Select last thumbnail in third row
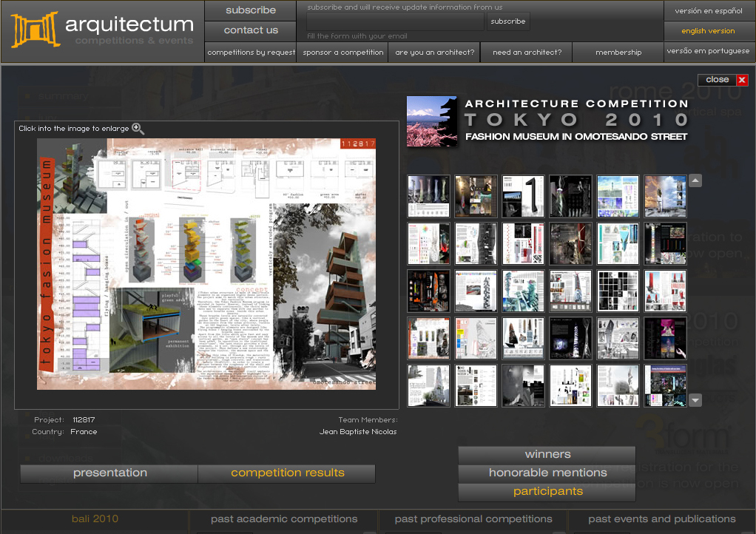Image resolution: width=756 pixels, height=534 pixels. click(665, 291)
